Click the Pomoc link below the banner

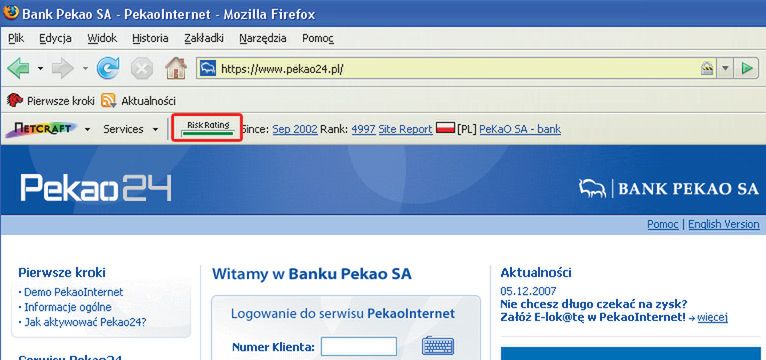point(662,224)
